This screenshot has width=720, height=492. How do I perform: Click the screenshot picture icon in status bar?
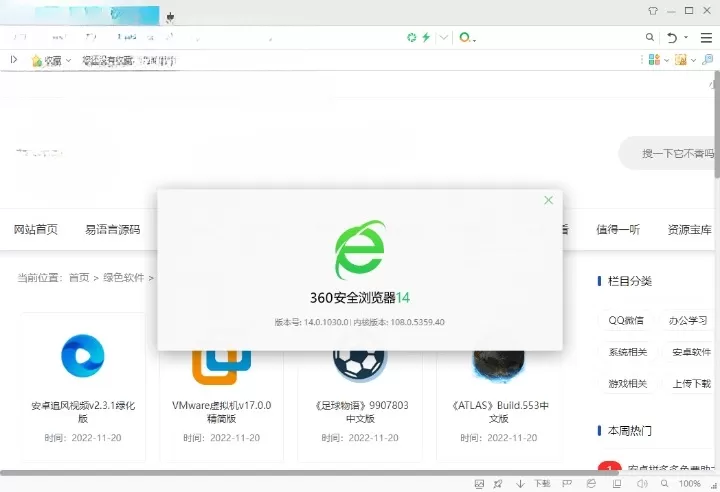pos(479,484)
